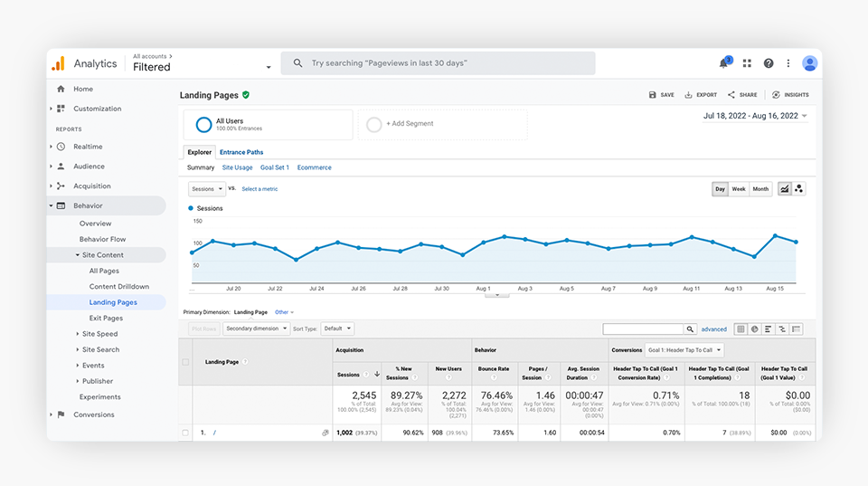868x486 pixels.
Task: Open the date range dropdown
Action: pos(755,116)
